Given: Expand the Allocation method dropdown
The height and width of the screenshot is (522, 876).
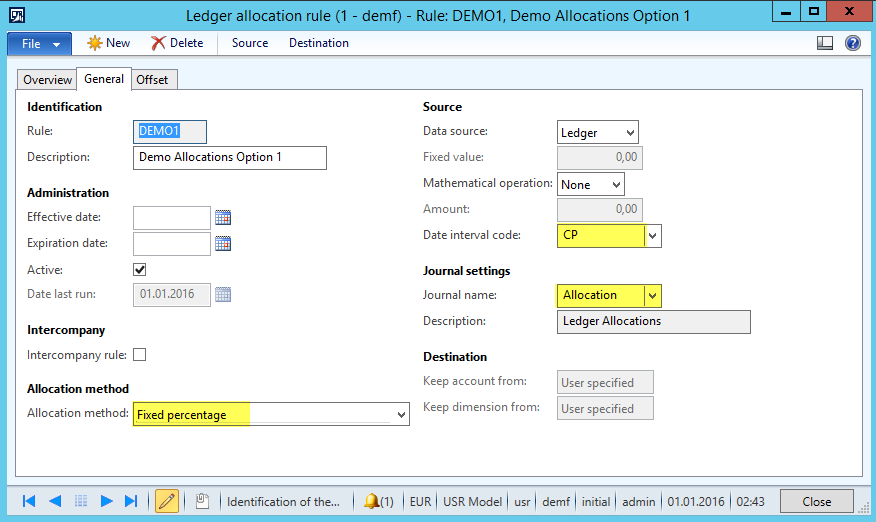Looking at the screenshot, I should coord(401,415).
